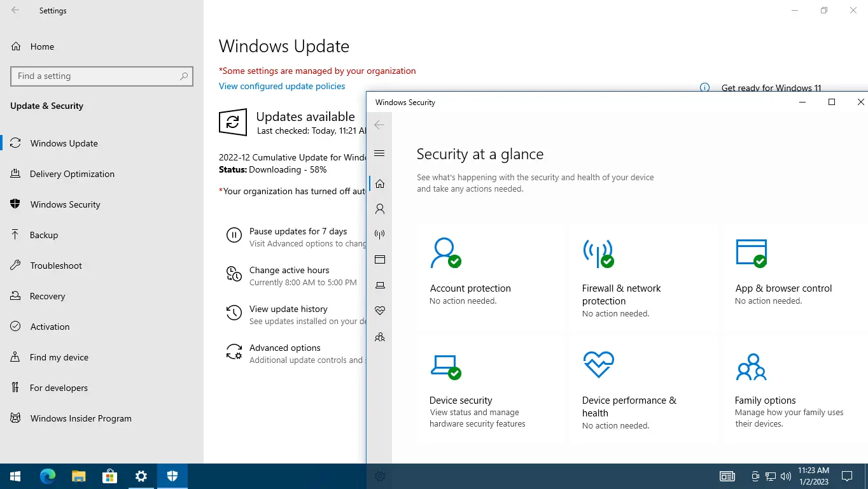The image size is (868, 489).
Task: Open volume control in system tray
Action: [785, 476]
